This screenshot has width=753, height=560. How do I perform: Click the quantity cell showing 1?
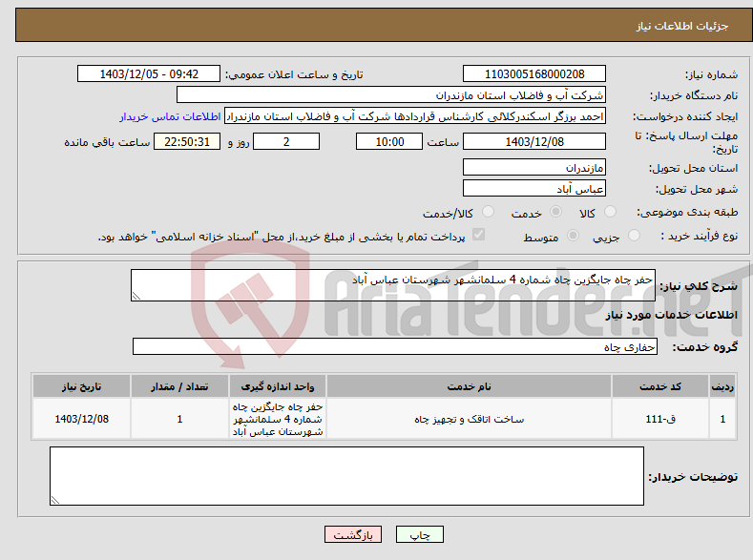tap(179, 419)
